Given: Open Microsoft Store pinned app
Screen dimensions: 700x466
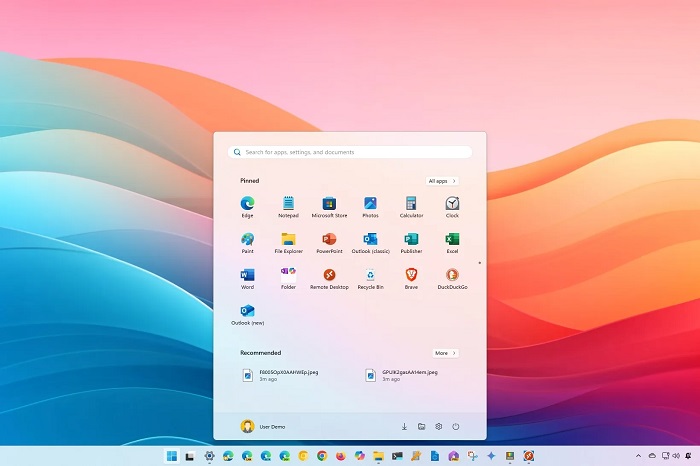Looking at the screenshot, I should coord(329,207).
